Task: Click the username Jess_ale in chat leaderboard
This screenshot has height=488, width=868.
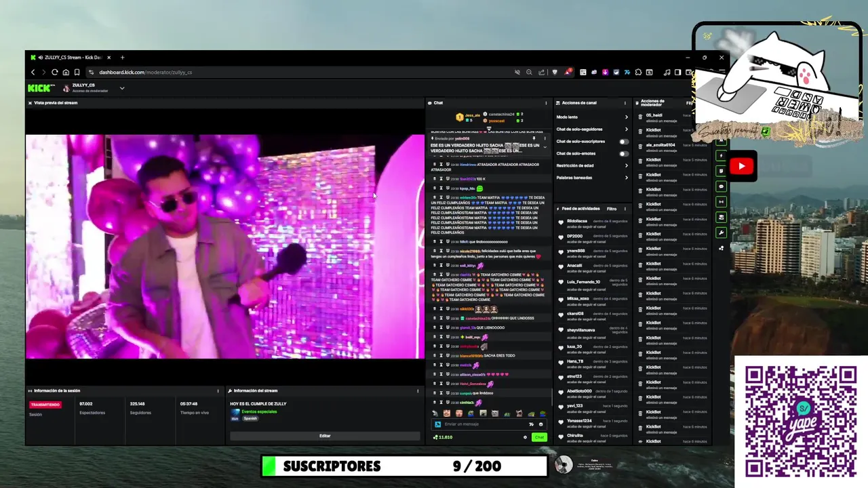Action: pos(473,115)
